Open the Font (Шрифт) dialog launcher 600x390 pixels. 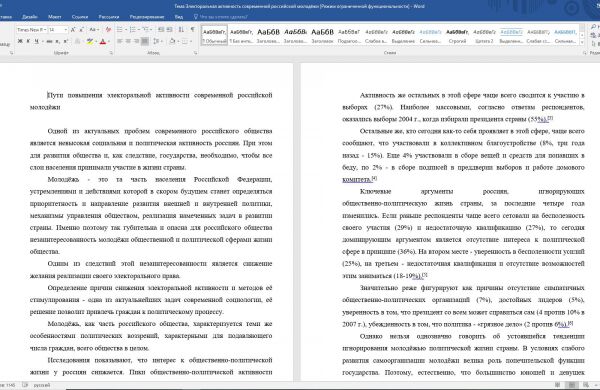[111, 53]
